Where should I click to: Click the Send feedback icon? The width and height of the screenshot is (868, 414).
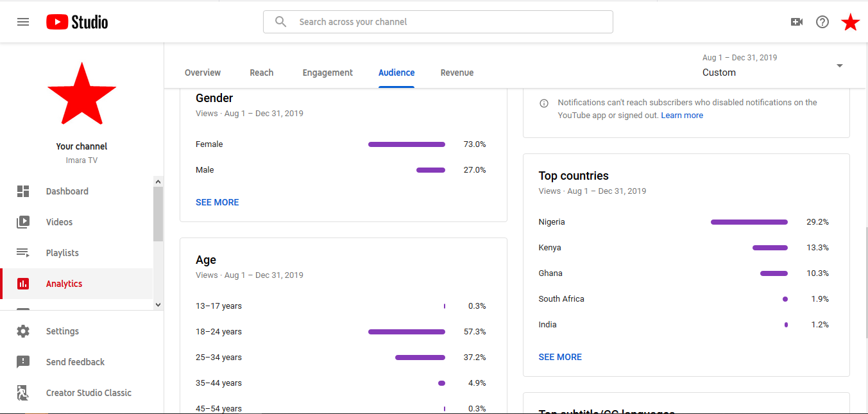pos(23,362)
